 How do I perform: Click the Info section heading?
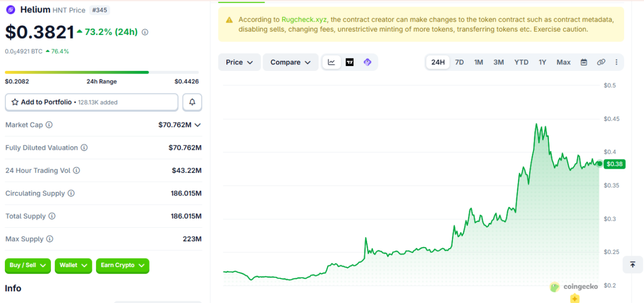click(13, 288)
